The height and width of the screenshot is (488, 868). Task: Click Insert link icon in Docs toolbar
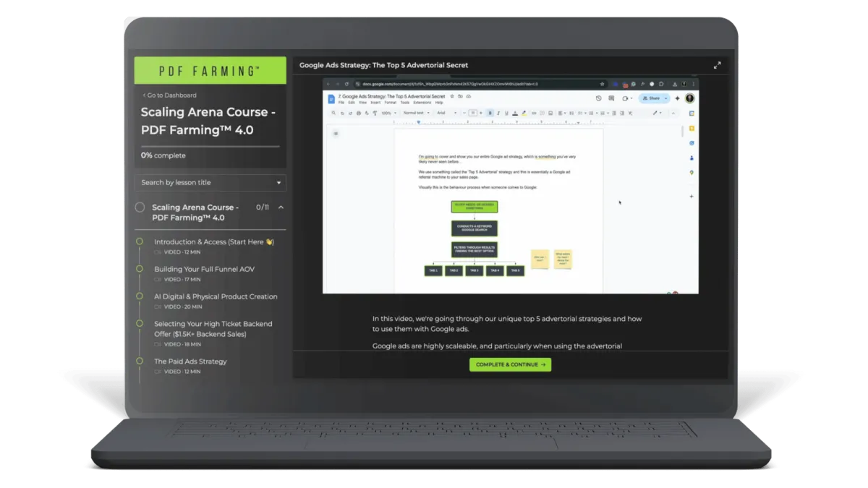tap(534, 113)
